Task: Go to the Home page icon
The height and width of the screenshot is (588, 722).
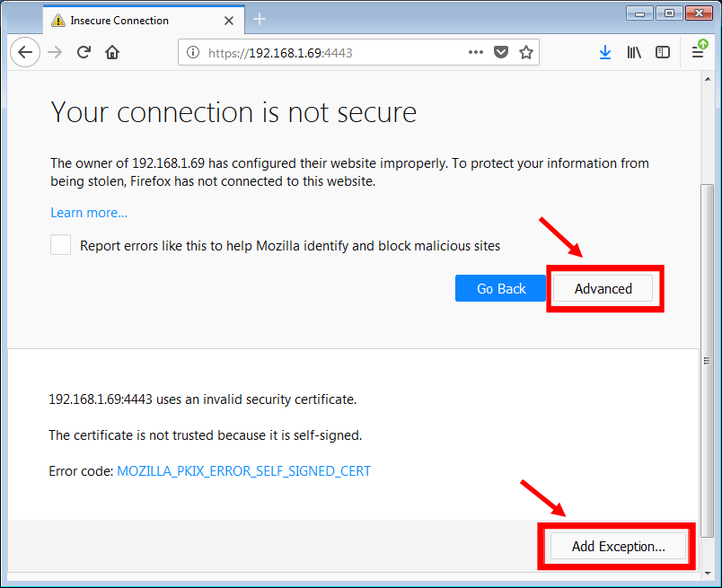Action: [x=112, y=52]
